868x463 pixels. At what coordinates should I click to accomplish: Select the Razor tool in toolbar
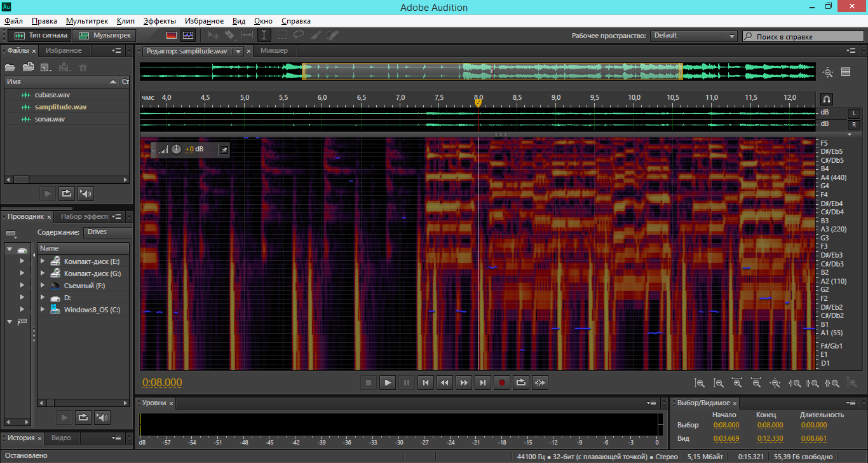(230, 36)
